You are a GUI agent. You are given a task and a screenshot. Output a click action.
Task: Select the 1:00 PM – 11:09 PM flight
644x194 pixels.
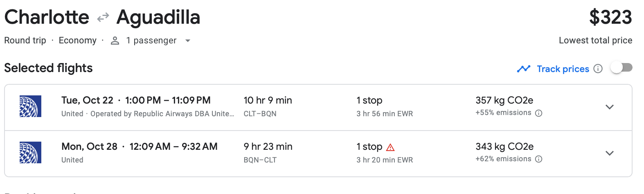tap(168, 100)
